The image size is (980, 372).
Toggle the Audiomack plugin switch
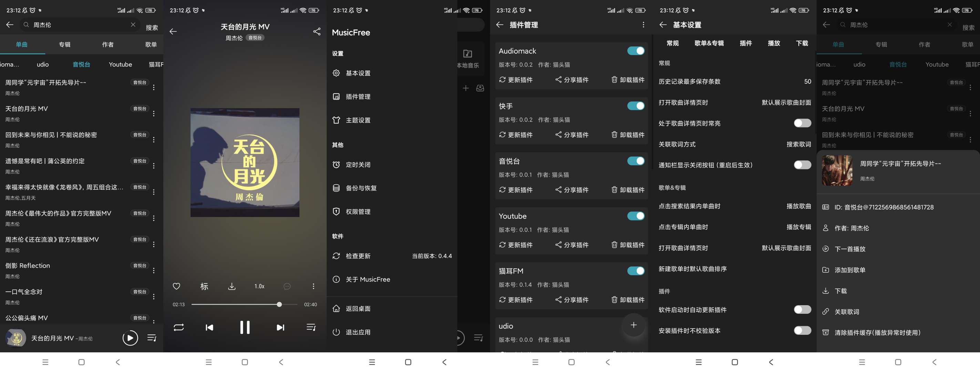(636, 51)
